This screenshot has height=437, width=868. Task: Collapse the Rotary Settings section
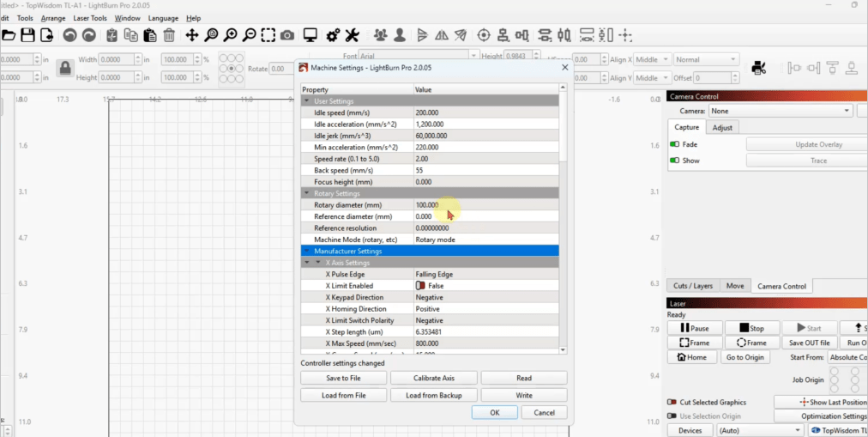pos(307,193)
